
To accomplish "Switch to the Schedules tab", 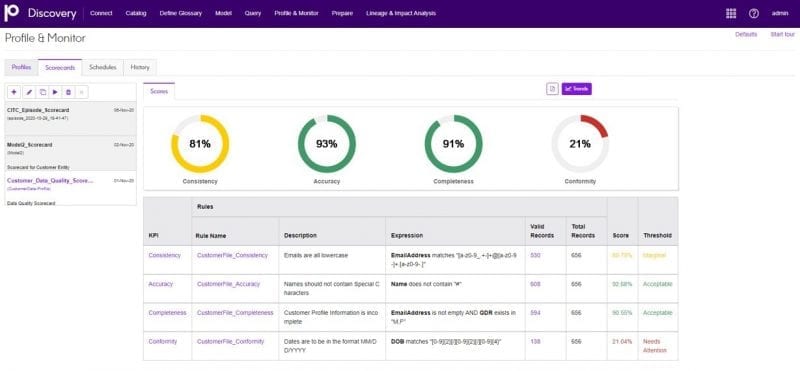I will [103, 67].
